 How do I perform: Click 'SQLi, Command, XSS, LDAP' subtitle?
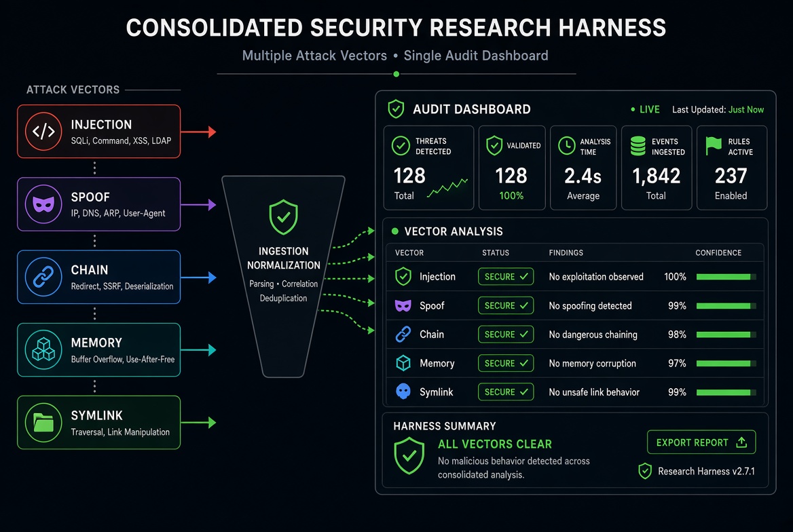(121, 140)
